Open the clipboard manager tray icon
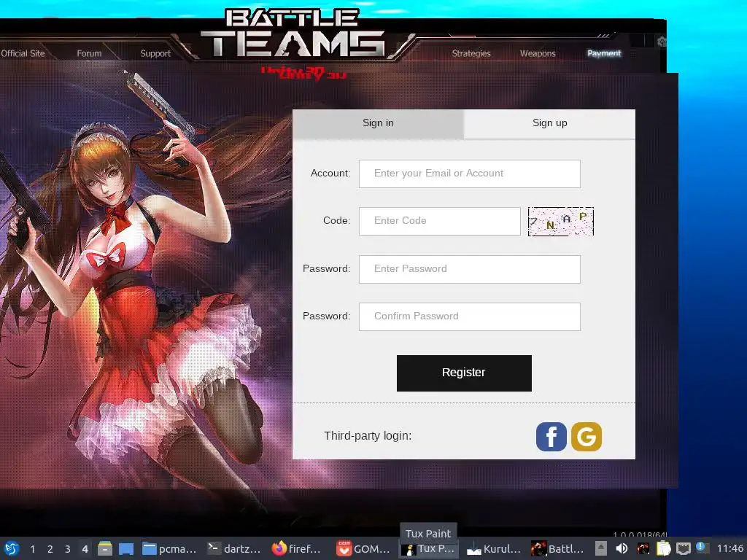 tap(664, 549)
